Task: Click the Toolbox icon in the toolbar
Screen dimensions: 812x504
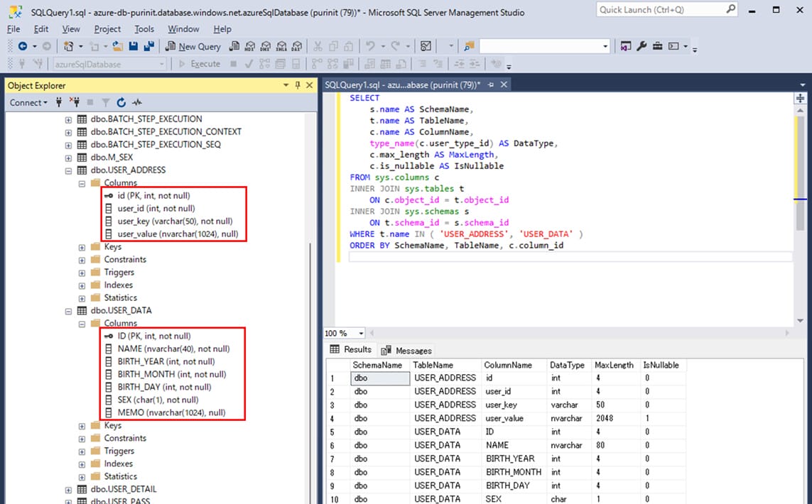Action: point(657,46)
